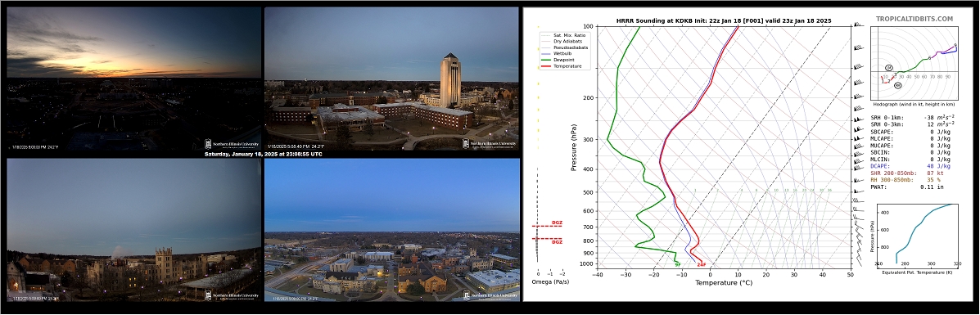Open the sunset horizon webcam view
980x315 pixels.
133,78
